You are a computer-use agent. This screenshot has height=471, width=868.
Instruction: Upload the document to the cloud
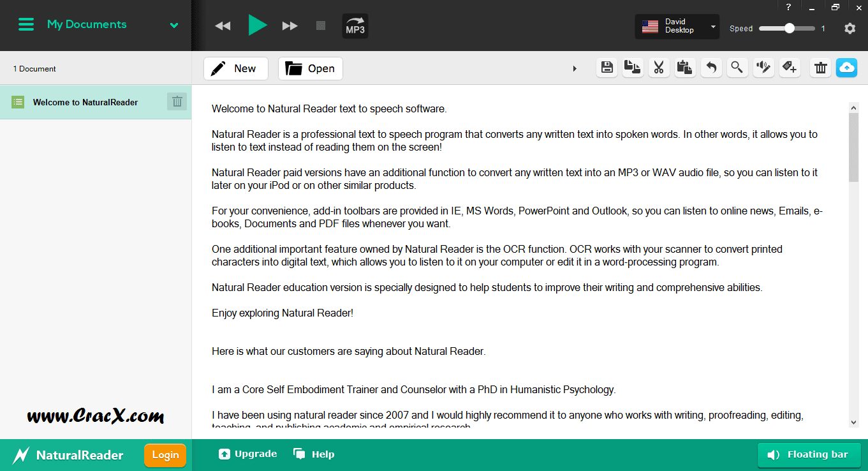tap(846, 68)
